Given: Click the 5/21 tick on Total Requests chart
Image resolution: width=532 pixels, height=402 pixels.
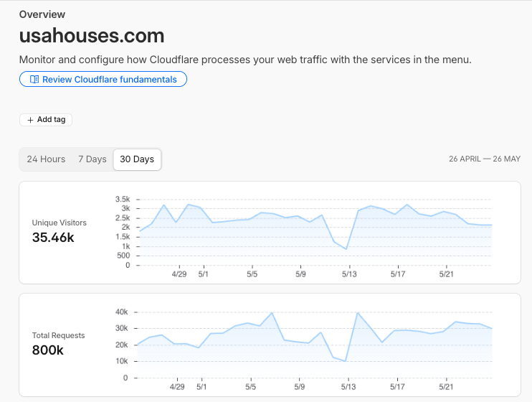Looking at the screenshot, I should pos(446,387).
